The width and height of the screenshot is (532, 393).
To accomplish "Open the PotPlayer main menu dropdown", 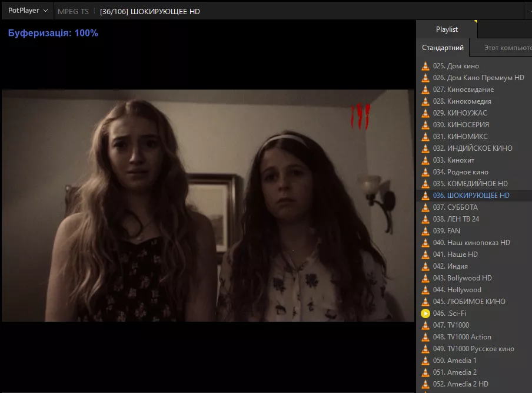I will [x=28, y=11].
